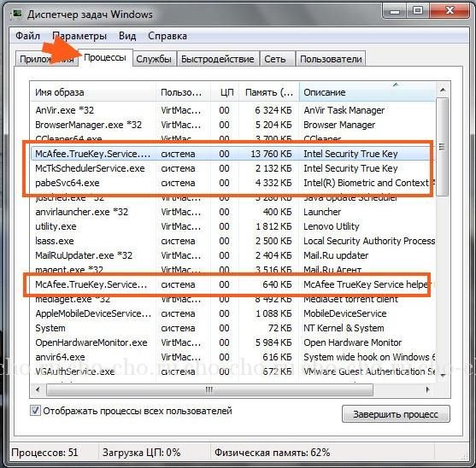Maximize the Task Manager window
Screen dimensions: 476x468
(418, 11)
